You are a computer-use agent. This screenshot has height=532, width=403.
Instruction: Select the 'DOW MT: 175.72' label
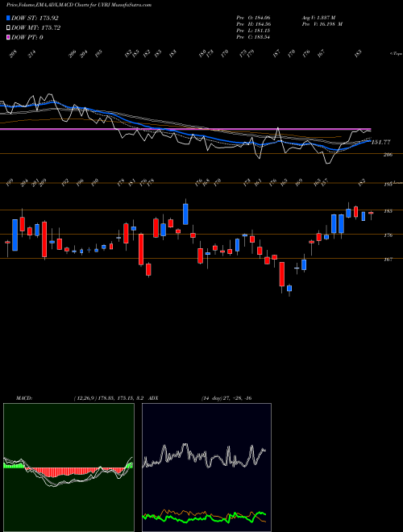[x=35, y=28]
